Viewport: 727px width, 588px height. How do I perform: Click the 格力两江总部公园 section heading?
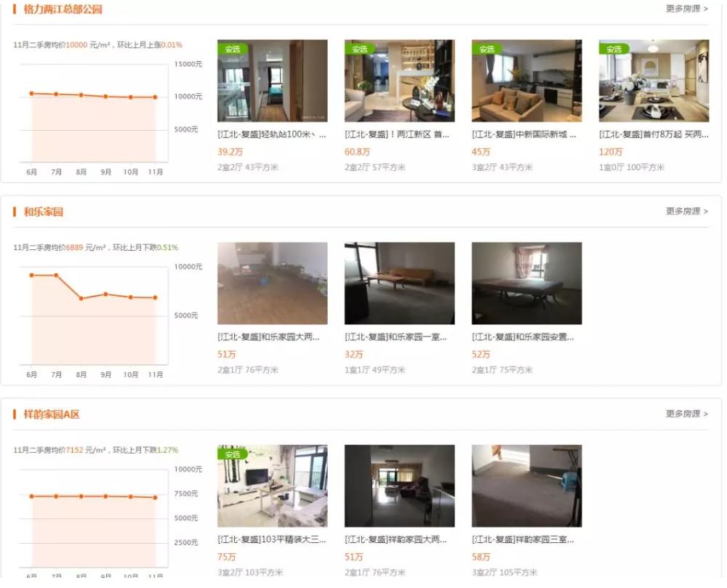[x=63, y=9]
